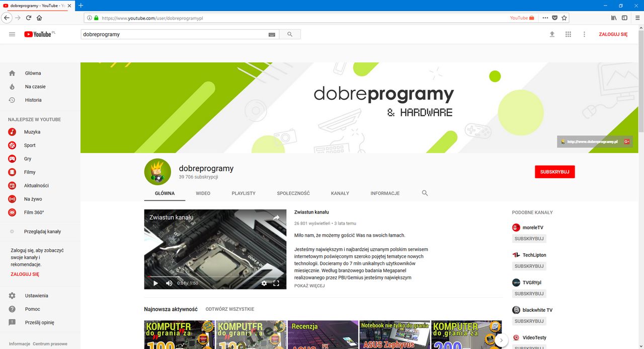Viewport: 644px width, 349px height.
Task: Open trailer player settings gear
Action: [x=264, y=283]
